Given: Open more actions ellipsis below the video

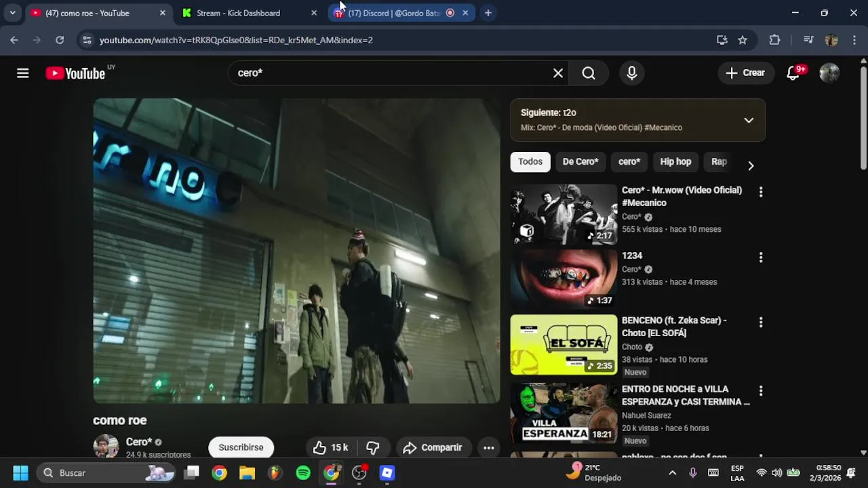Looking at the screenshot, I should pos(488,447).
